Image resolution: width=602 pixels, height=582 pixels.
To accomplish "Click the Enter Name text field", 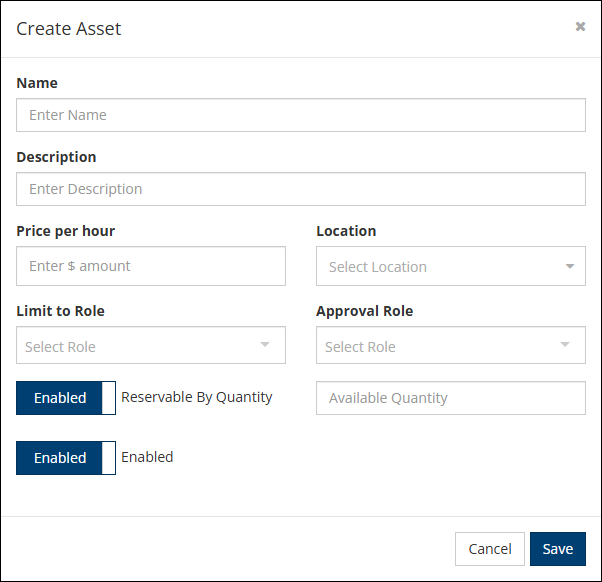I will click(300, 115).
